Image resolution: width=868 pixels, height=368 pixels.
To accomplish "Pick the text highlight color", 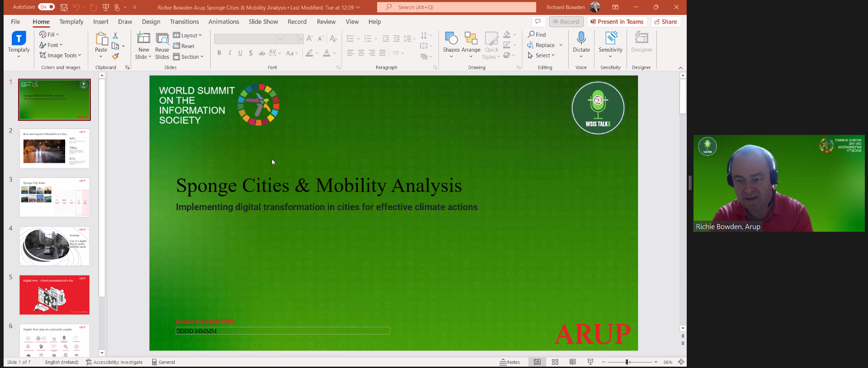I will click(x=309, y=53).
